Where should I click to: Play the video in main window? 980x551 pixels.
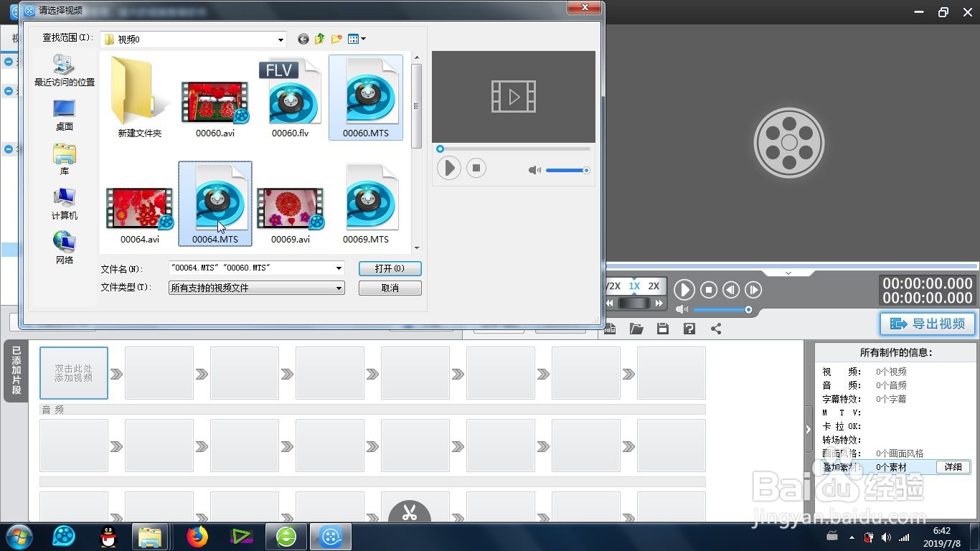(684, 290)
